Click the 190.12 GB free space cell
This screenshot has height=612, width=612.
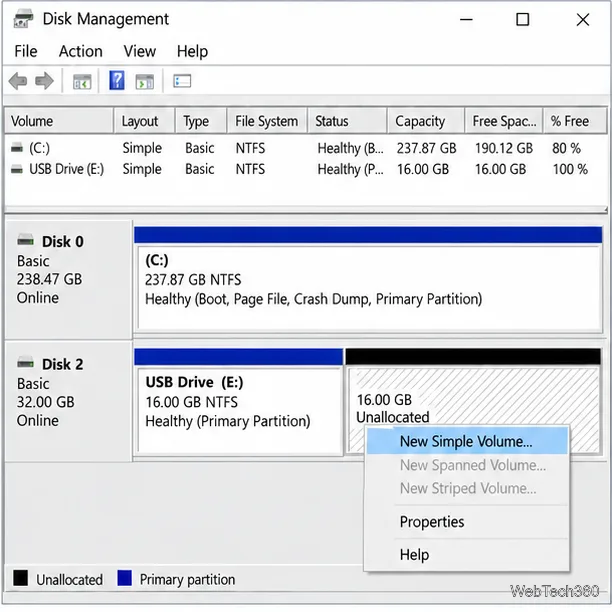pyautogui.click(x=503, y=148)
